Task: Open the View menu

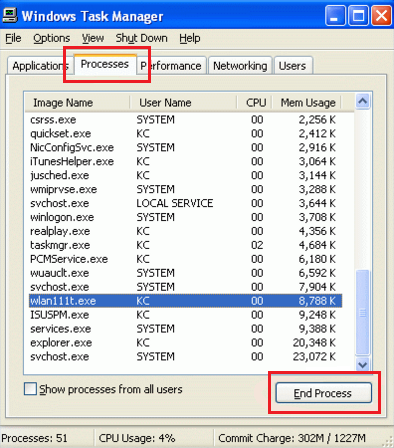Action: click(93, 38)
